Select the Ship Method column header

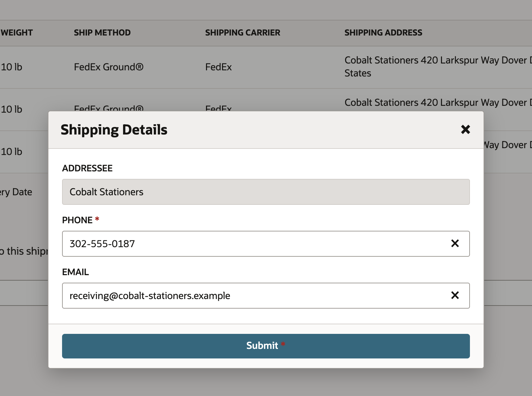point(102,33)
